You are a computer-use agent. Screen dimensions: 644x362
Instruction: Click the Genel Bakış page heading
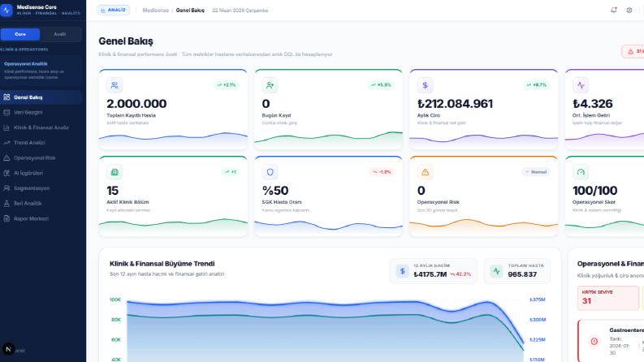click(126, 41)
